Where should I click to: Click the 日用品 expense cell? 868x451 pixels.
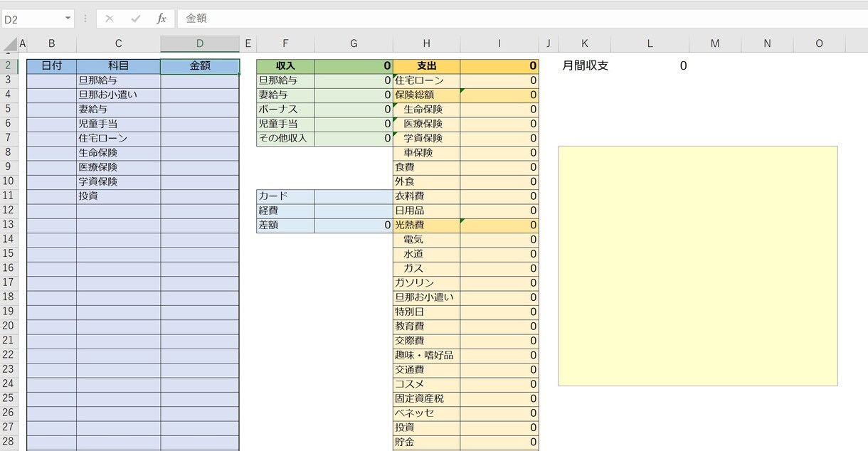coord(426,211)
